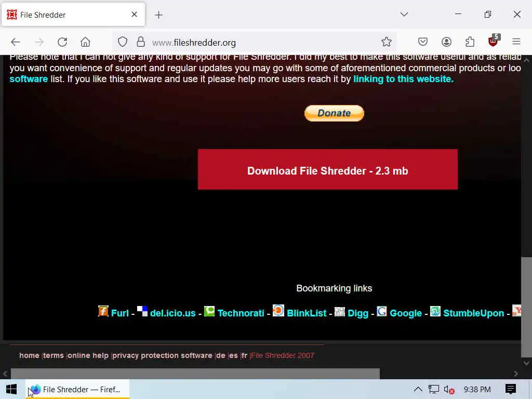
Task: Open a new browser tab
Action: click(x=158, y=15)
